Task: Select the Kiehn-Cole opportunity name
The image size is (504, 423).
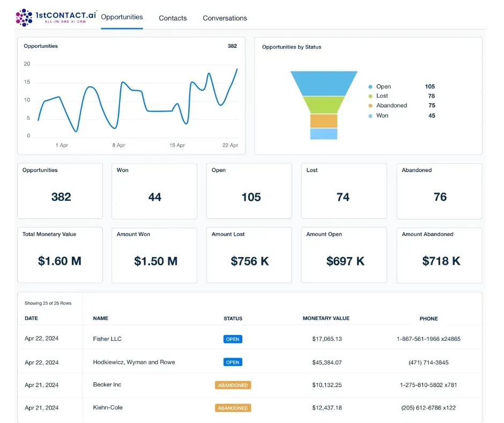Action: (108, 407)
